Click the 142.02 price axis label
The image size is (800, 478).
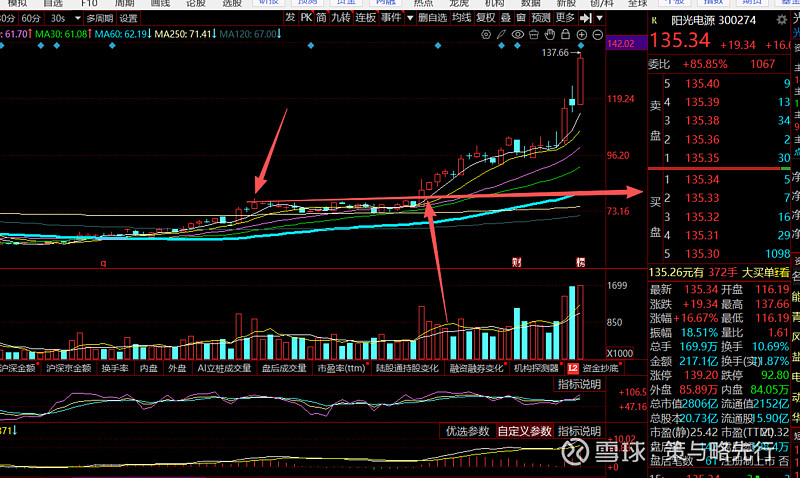pyautogui.click(x=621, y=43)
